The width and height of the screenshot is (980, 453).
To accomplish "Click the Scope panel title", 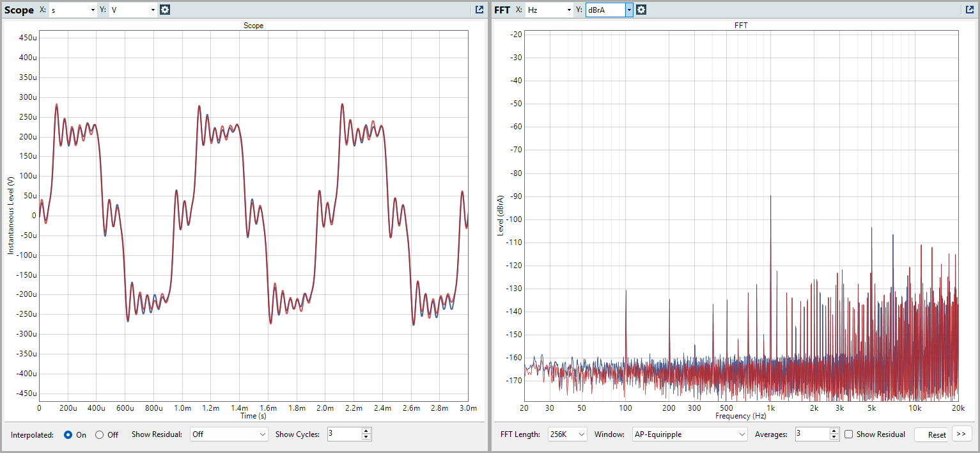I will (19, 10).
